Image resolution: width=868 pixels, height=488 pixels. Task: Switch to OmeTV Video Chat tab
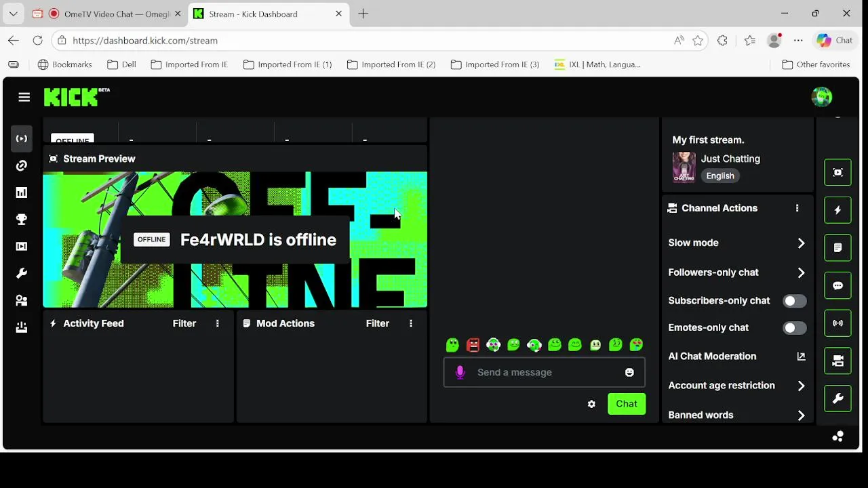click(x=108, y=14)
